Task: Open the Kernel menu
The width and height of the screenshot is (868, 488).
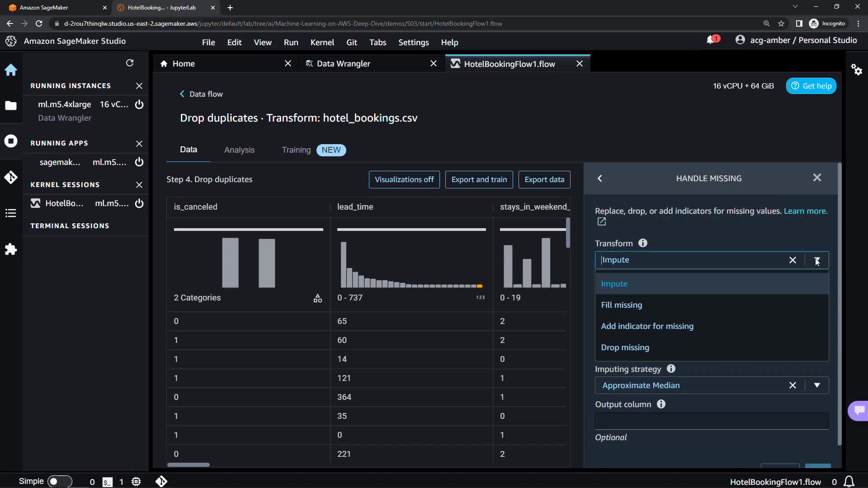Action: coord(322,42)
